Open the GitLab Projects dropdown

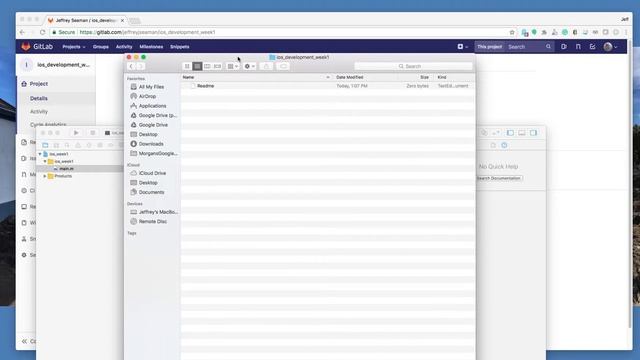coord(74,47)
